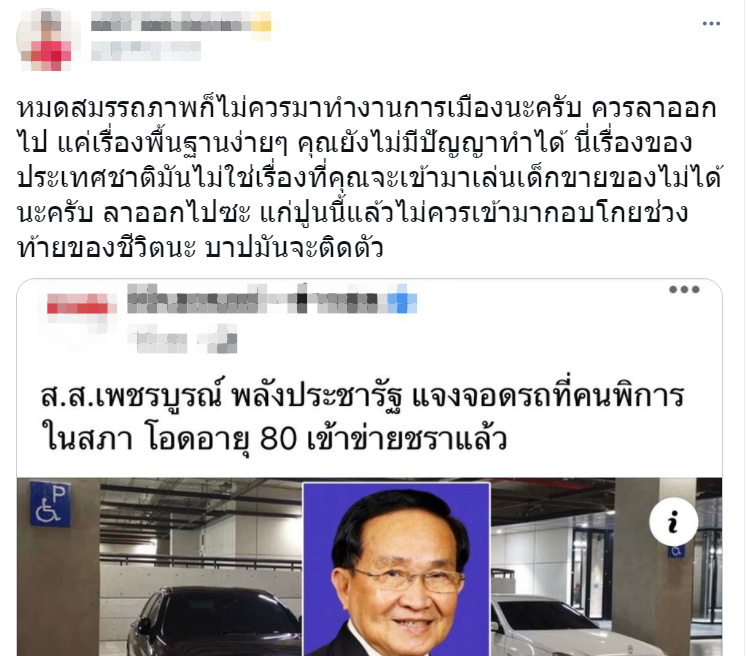Click small wheelchair sign below the info icon

coord(676,551)
